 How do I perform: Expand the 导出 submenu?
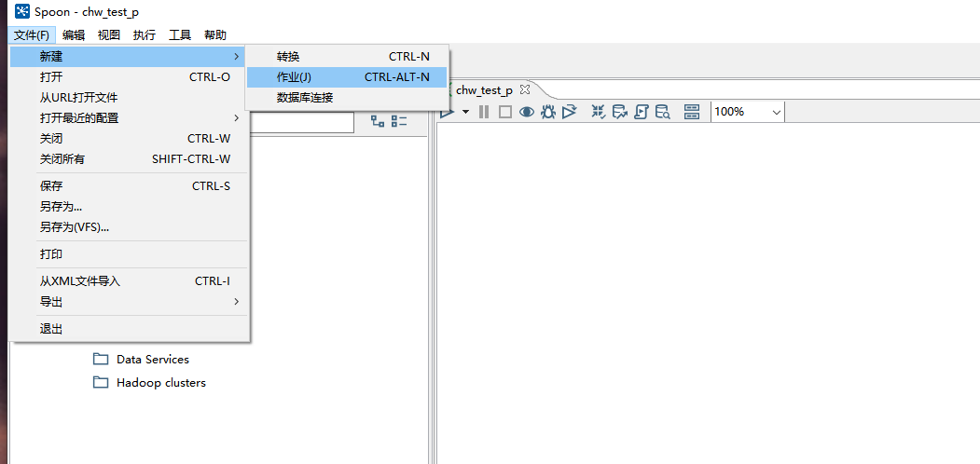[x=130, y=302]
